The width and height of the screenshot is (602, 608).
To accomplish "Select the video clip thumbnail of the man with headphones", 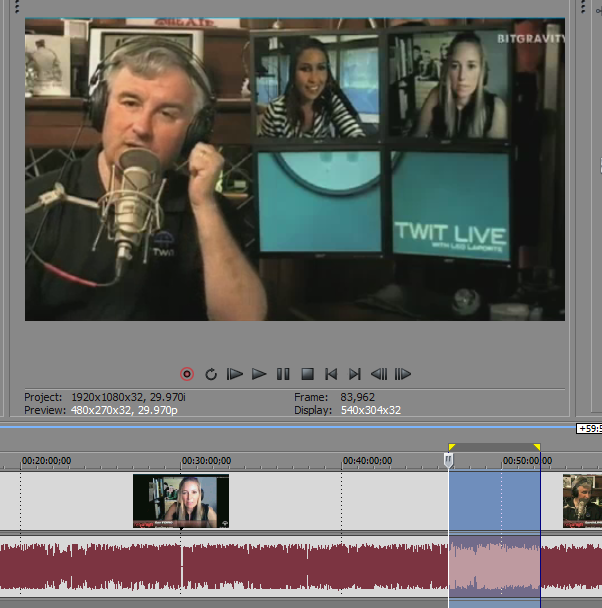I will click(x=582, y=501).
